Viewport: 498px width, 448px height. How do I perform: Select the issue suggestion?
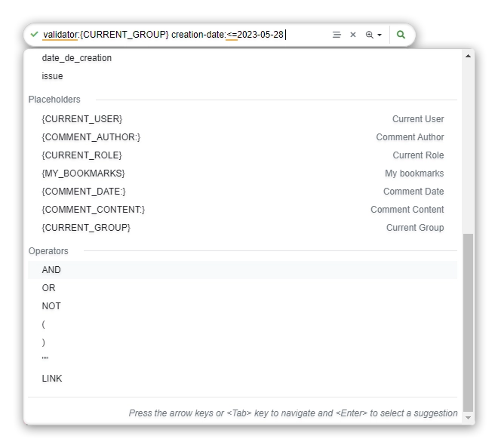(243, 76)
